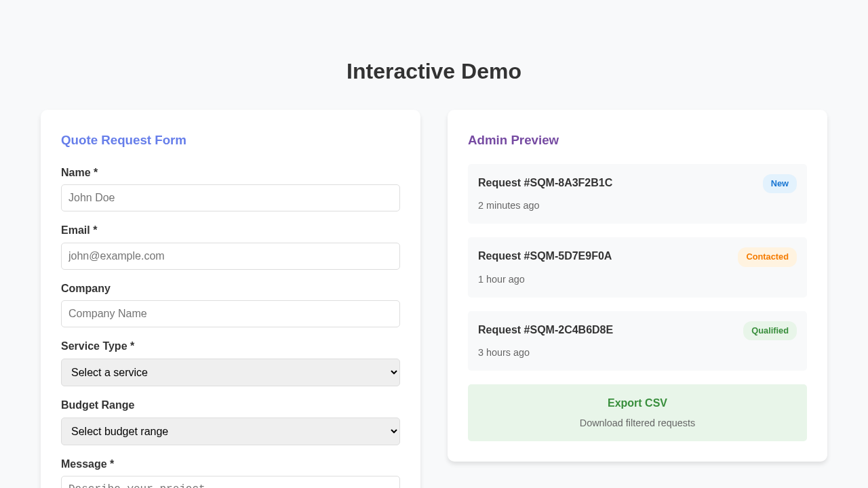Click the "Message *" label
This screenshot has height=488, width=868.
tap(87, 464)
